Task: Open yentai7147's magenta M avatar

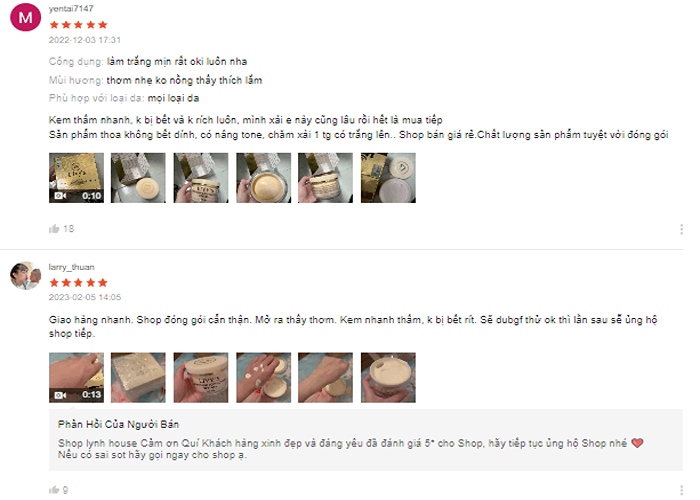Action: [25, 17]
